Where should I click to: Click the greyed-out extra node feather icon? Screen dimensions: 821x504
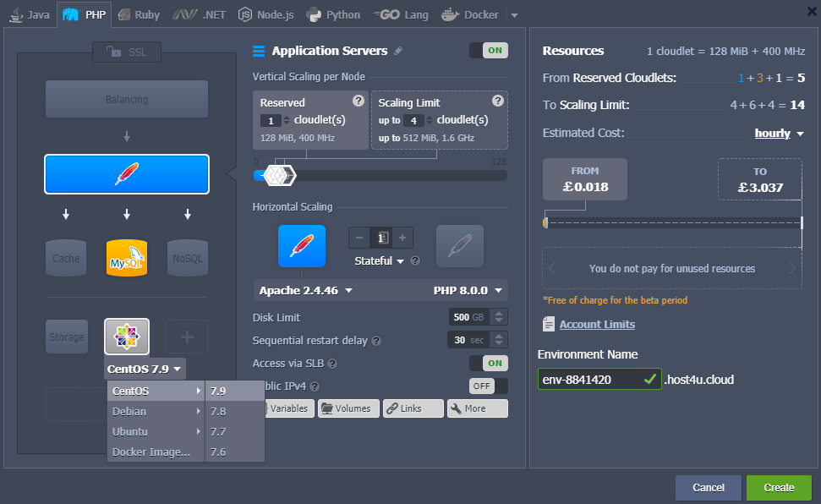click(x=460, y=246)
